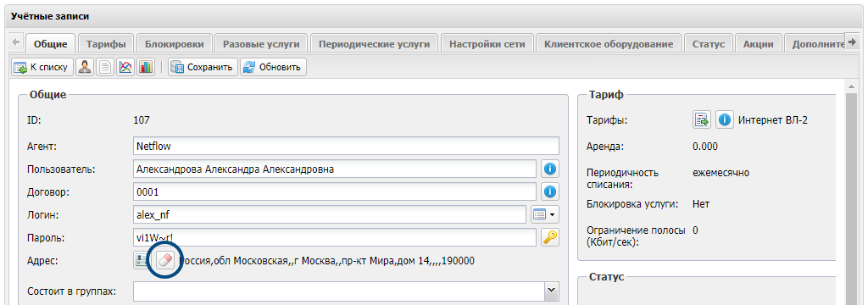Viewport: 868px width, 305px height.
Task: Clear the address with eraser icon
Action: [x=165, y=261]
